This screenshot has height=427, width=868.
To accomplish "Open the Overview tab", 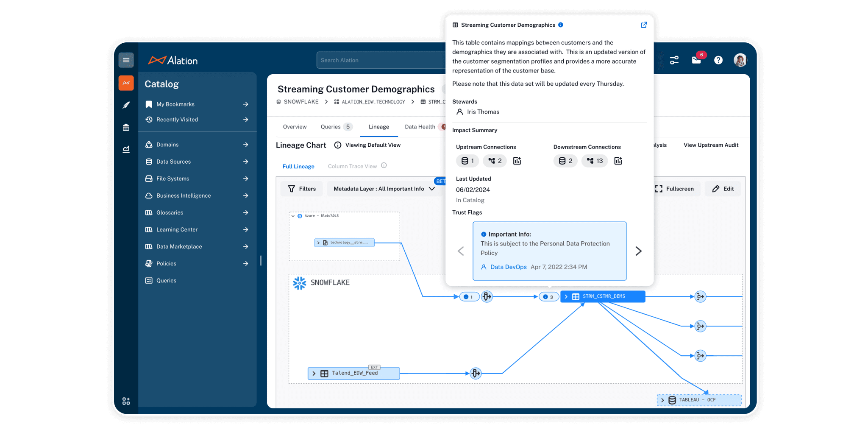I will pyautogui.click(x=295, y=126).
